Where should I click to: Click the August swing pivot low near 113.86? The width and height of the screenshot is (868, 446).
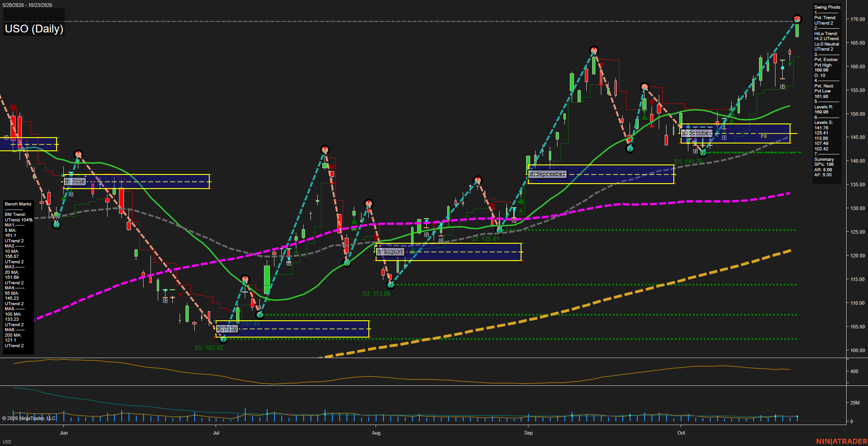pyautogui.click(x=390, y=285)
